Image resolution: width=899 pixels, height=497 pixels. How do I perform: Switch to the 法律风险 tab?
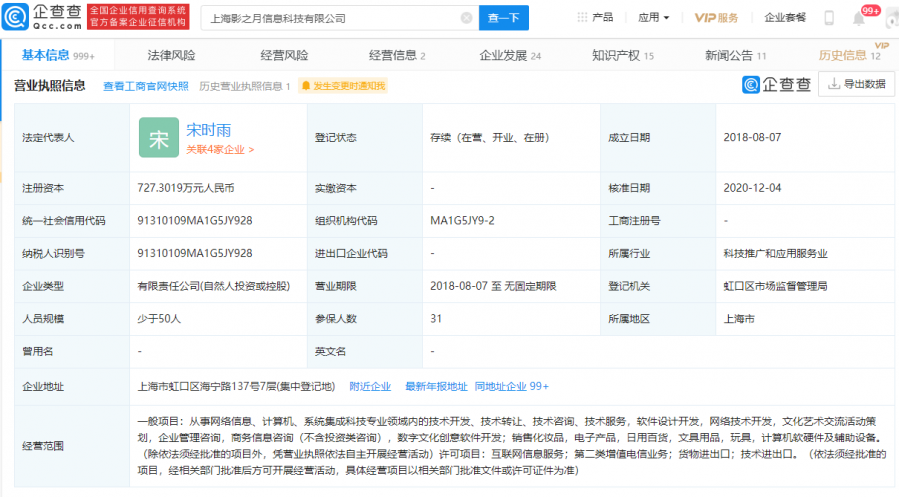[171, 55]
